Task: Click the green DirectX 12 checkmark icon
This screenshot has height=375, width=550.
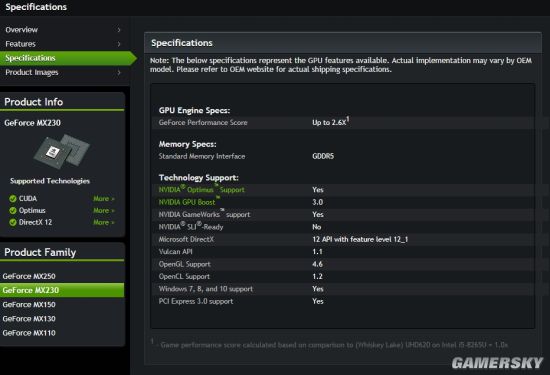Action: coord(13,222)
